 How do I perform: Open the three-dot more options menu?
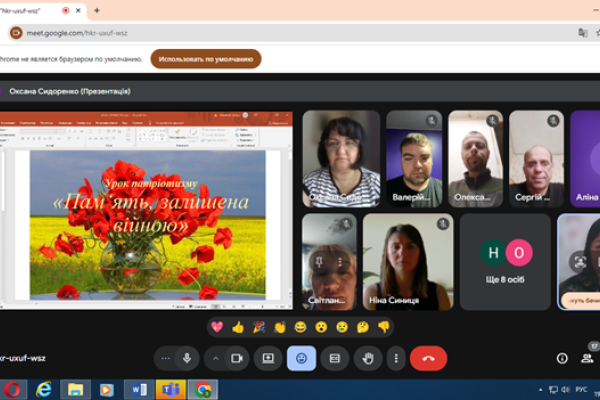[397, 358]
